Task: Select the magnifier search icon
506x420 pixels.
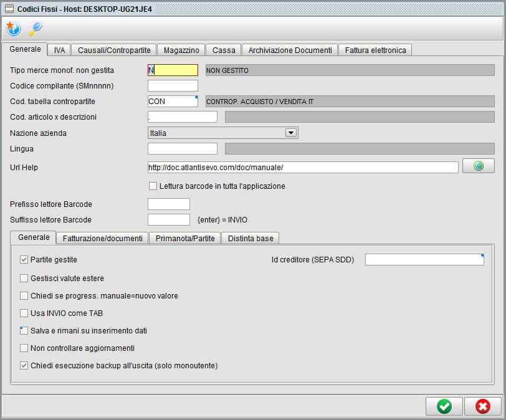Action: point(35,29)
